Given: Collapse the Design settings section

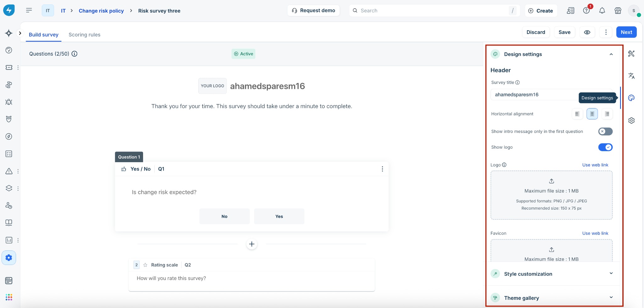Looking at the screenshot, I should (611, 54).
